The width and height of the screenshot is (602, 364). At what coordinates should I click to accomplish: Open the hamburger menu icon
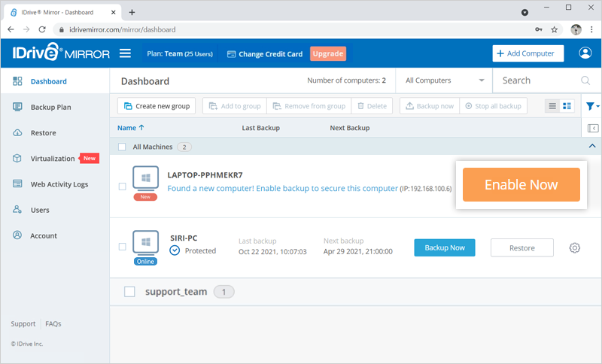(125, 53)
